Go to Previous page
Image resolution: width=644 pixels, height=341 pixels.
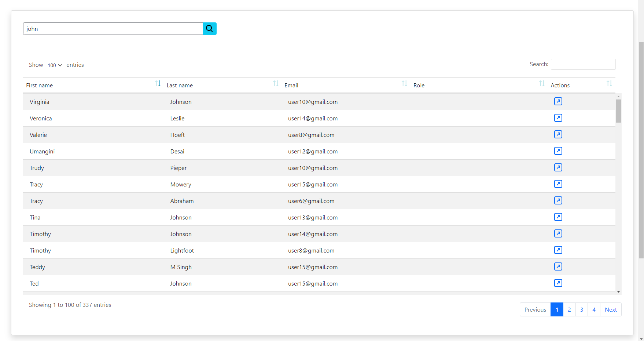(x=535, y=309)
